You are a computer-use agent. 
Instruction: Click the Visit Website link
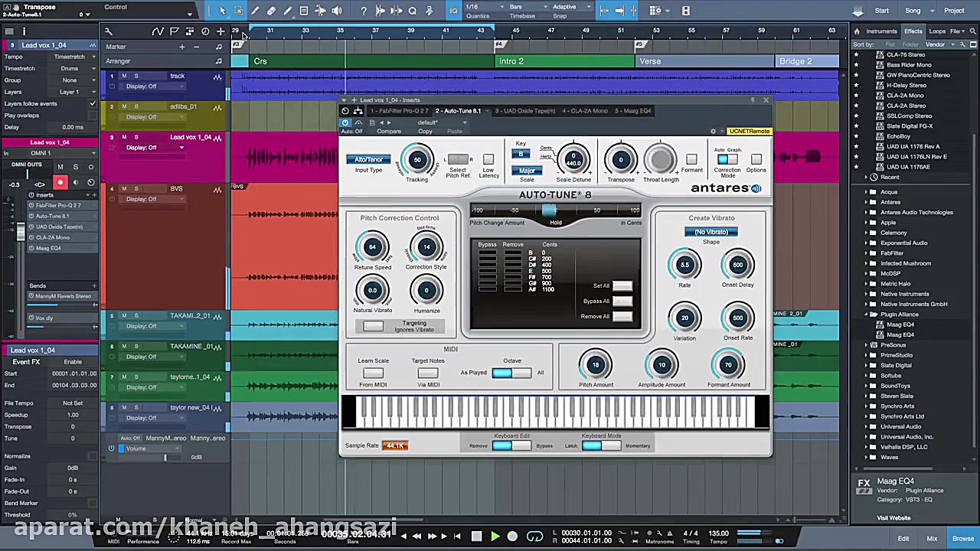[x=893, y=518]
